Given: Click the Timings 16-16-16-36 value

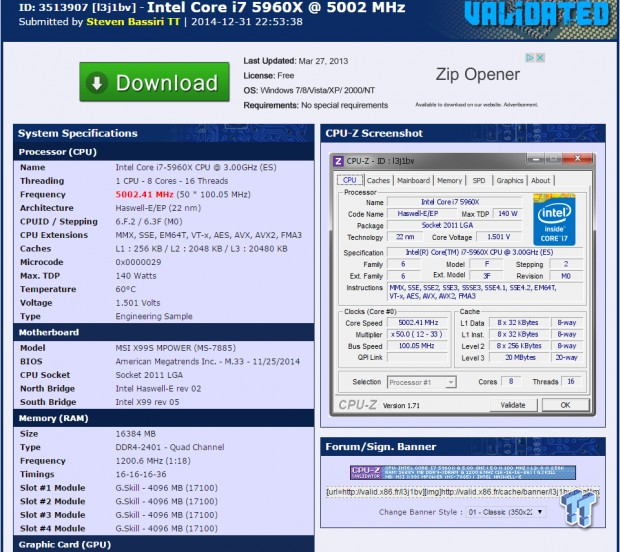Looking at the screenshot, I should pyautogui.click(x=141, y=474).
